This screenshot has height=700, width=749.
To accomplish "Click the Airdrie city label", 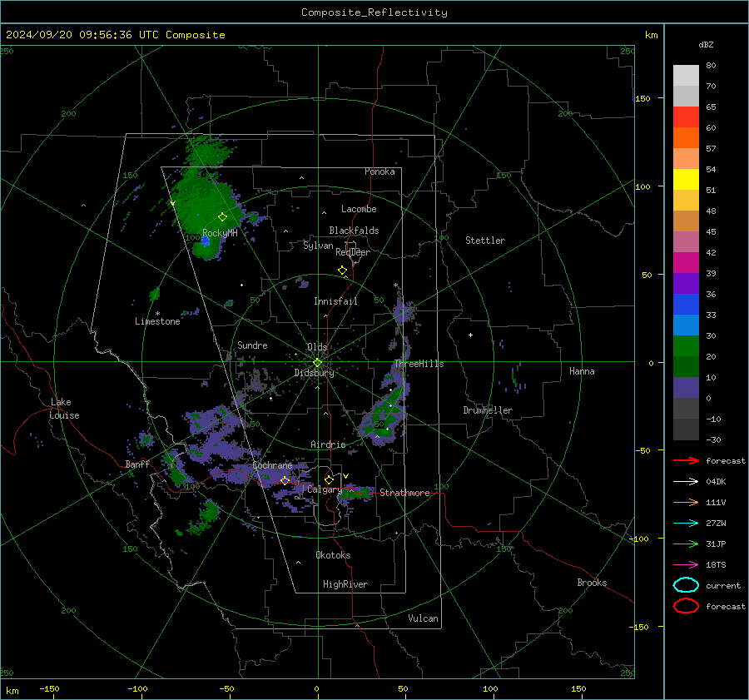I will pos(328,444).
